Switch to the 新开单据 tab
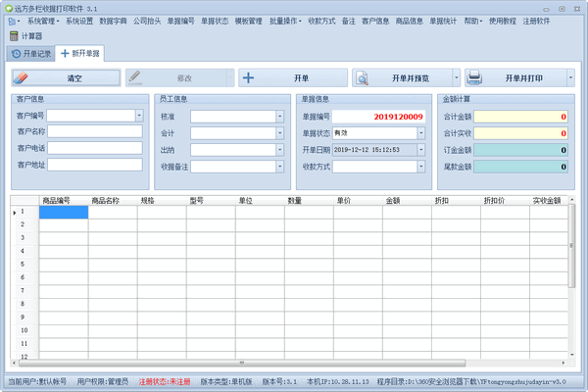Screen dimensions: 588x392 click(80, 53)
